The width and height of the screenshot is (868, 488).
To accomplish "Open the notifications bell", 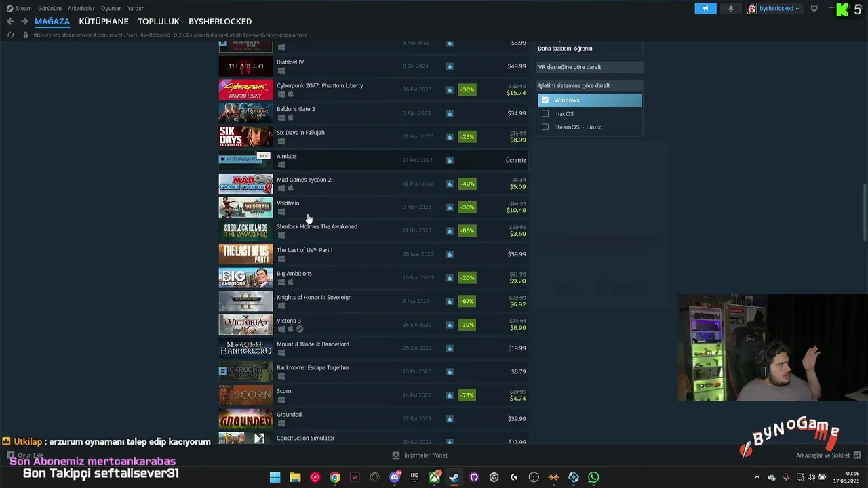I will [731, 9].
